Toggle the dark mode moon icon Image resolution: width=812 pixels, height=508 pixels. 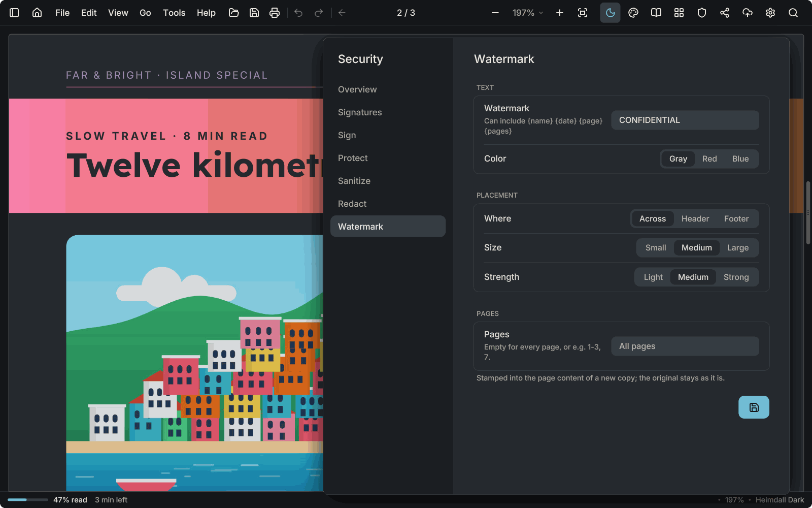[x=611, y=13]
